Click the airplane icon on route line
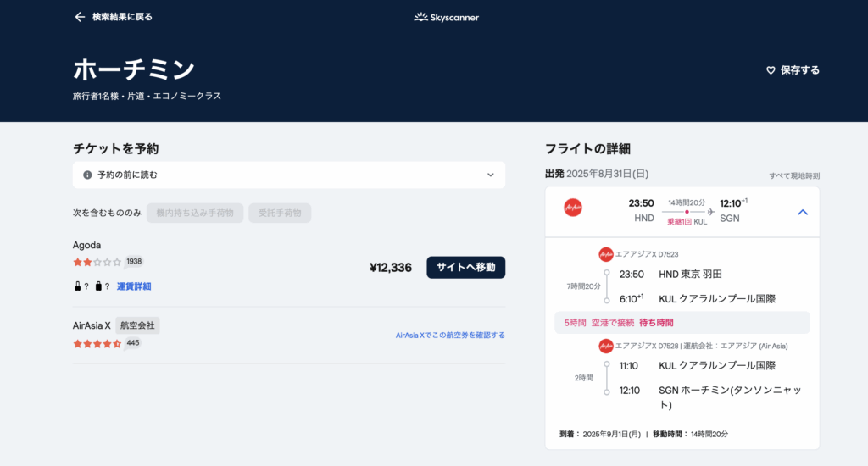Viewport: 868px width, 466px height. [711, 212]
